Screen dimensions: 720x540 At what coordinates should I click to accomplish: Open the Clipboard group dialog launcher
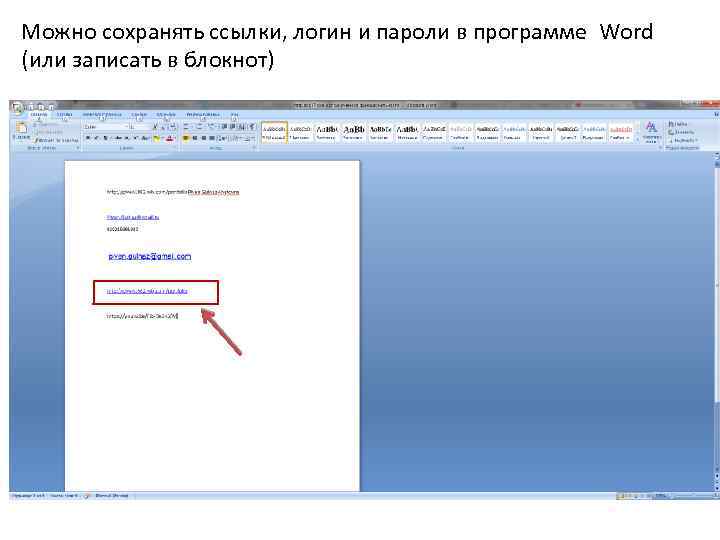coord(78,148)
